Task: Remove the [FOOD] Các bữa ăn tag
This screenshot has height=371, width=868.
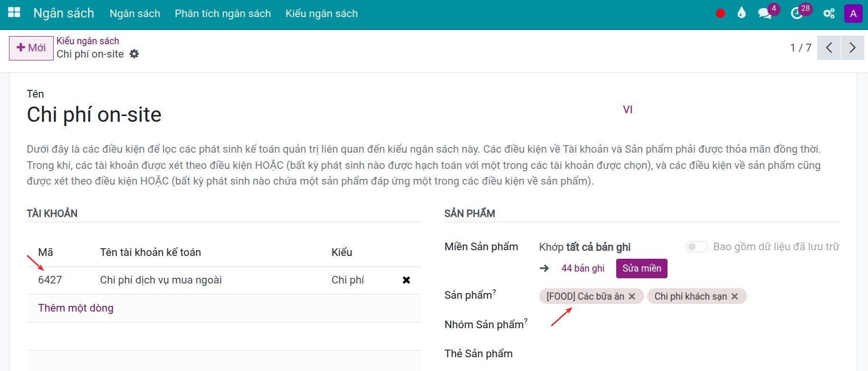Action: (632, 296)
